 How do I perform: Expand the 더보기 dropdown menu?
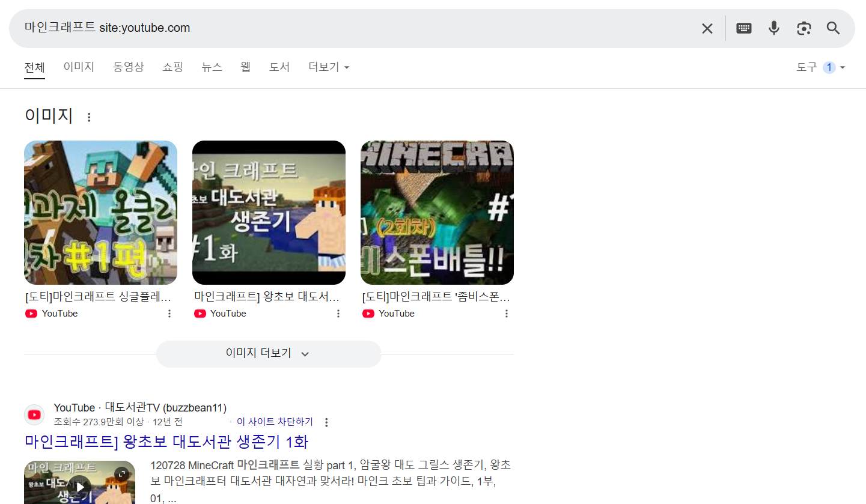[329, 67]
